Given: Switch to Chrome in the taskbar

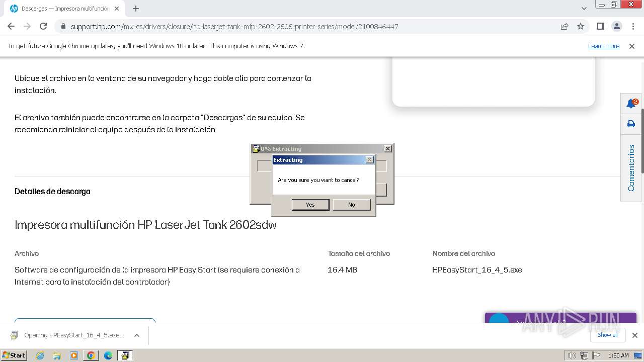Looking at the screenshot, I should [91, 355].
